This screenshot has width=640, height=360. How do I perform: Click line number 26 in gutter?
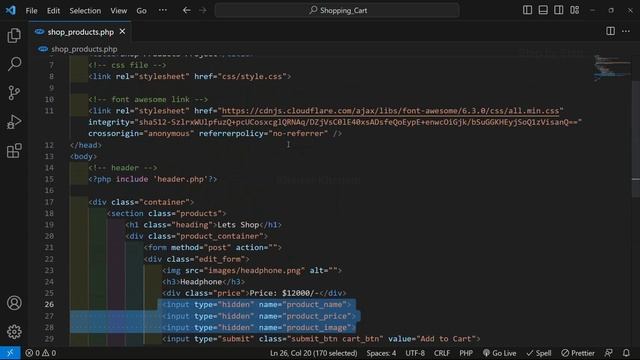[49, 304]
